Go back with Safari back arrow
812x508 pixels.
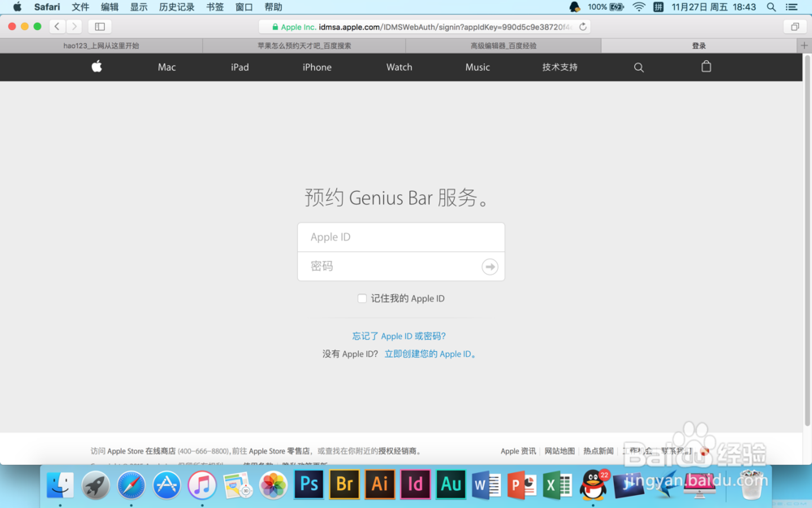tap(57, 27)
